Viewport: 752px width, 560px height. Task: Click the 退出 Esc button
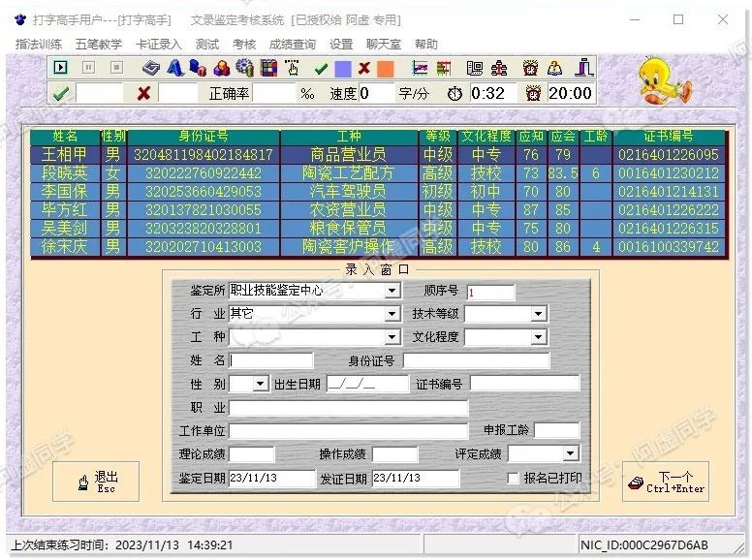pos(96,482)
